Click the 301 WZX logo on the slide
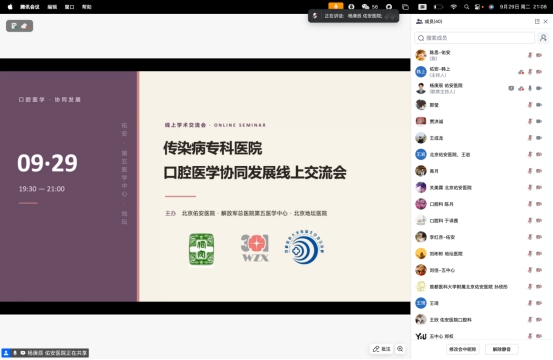The height and width of the screenshot is (360, 553). (255, 248)
